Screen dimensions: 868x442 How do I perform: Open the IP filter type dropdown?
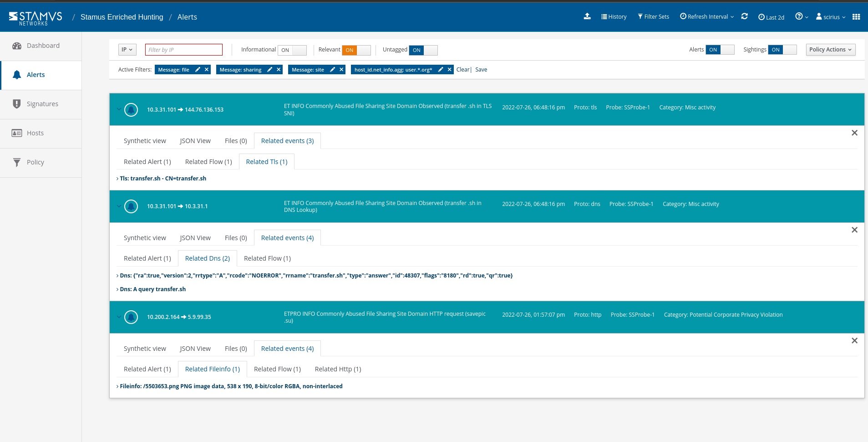[x=127, y=50]
